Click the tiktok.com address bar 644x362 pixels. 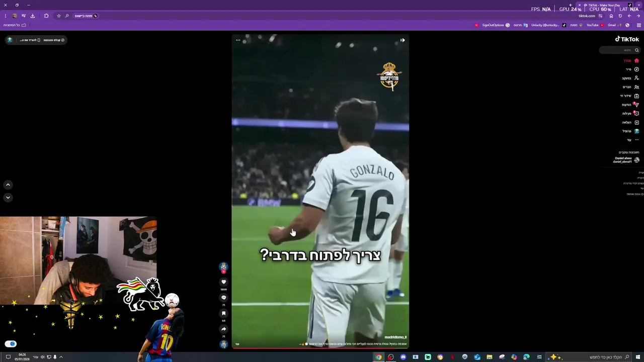coord(587,16)
